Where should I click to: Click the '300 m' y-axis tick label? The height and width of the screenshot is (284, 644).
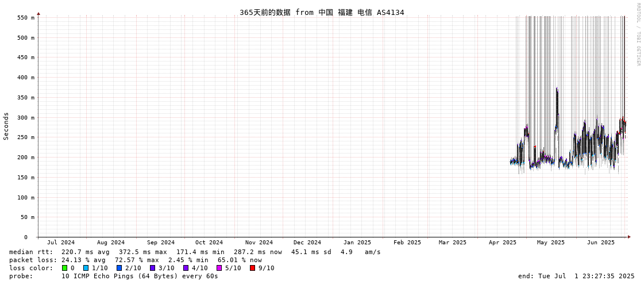pyautogui.click(x=26, y=117)
